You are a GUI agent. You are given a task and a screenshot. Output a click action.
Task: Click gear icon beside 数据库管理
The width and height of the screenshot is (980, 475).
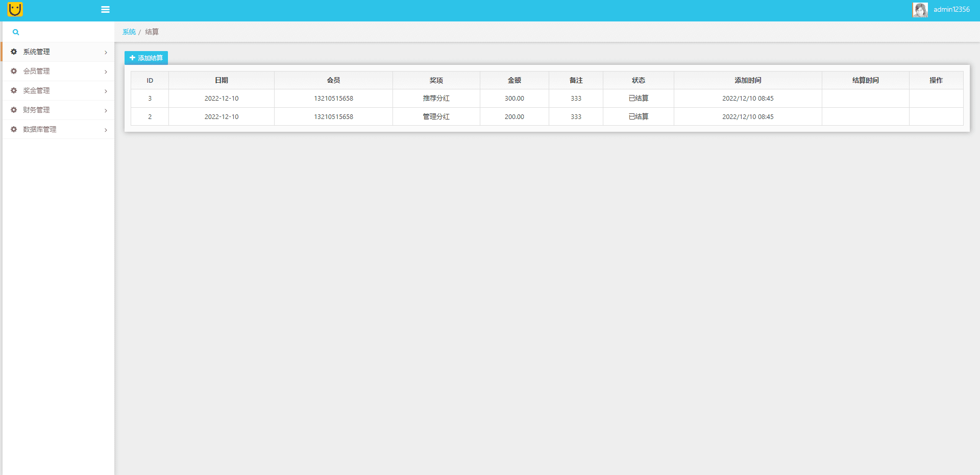[14, 129]
